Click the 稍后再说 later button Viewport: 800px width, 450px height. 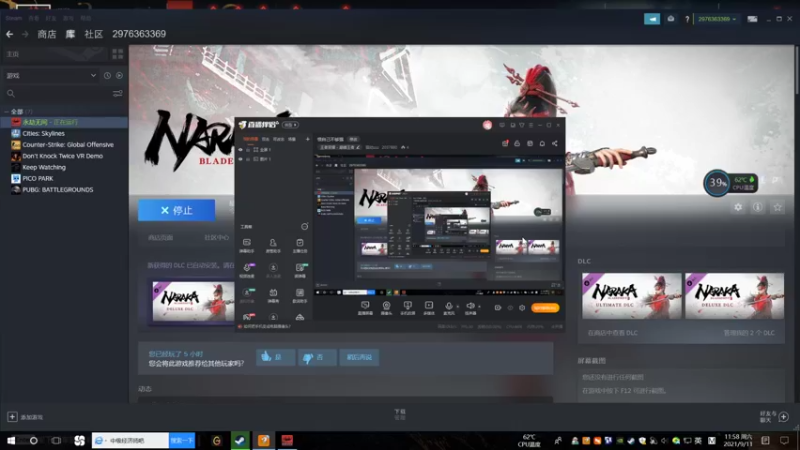point(359,357)
